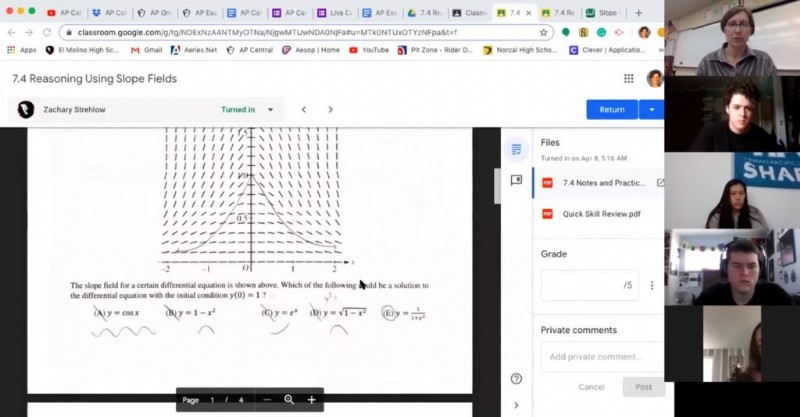Viewport: 800px width, 417px height.
Task: Bookmark this page with the star icon
Action: coord(544,32)
